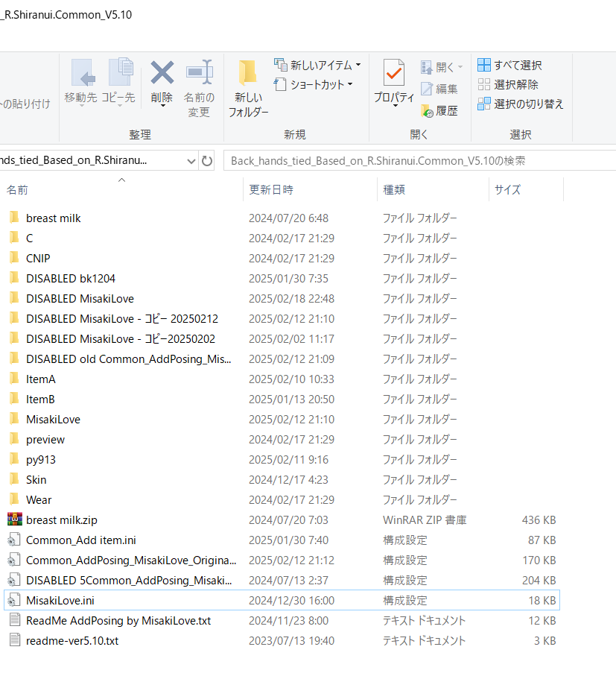Open the New item (新しいアイテム) dropdown
The width and height of the screenshot is (616, 679).
[317, 65]
